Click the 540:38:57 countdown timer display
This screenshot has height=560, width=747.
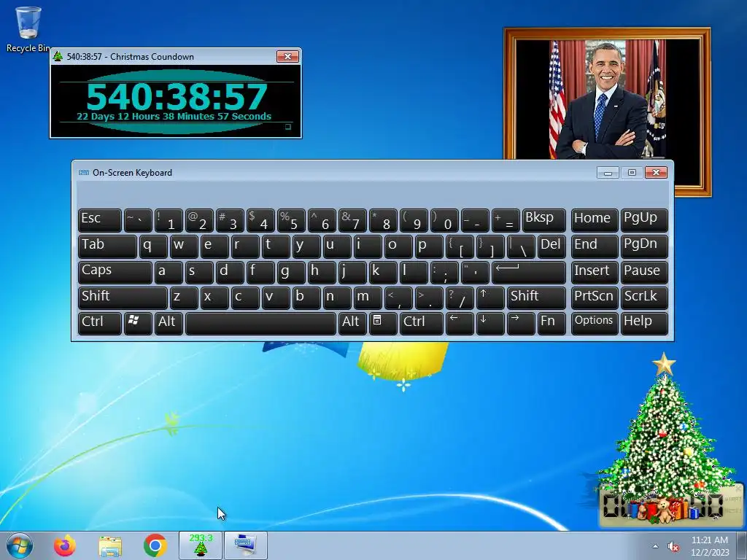pos(177,97)
